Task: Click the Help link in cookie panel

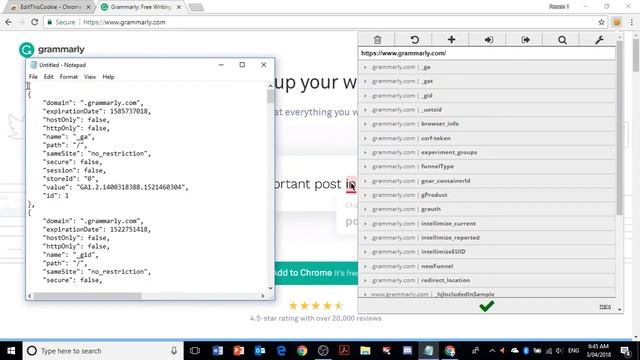Action: [605, 306]
